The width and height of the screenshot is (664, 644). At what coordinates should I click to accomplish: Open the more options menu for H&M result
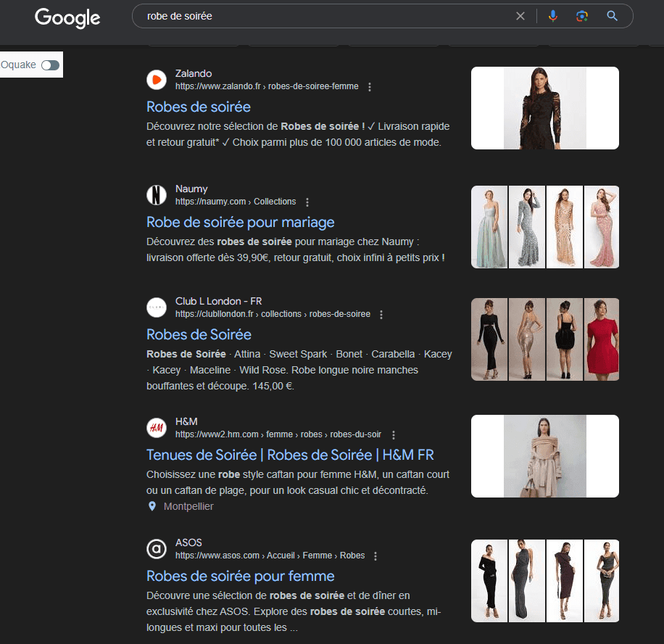394,434
